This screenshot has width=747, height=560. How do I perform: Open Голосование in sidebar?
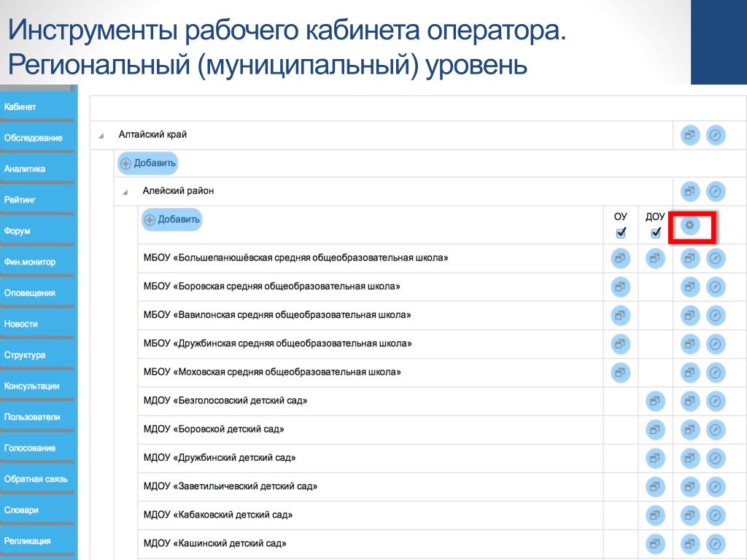pyautogui.click(x=37, y=448)
